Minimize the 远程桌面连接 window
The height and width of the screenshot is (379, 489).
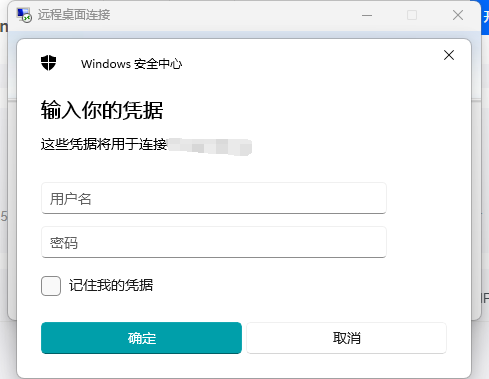[x=367, y=15]
